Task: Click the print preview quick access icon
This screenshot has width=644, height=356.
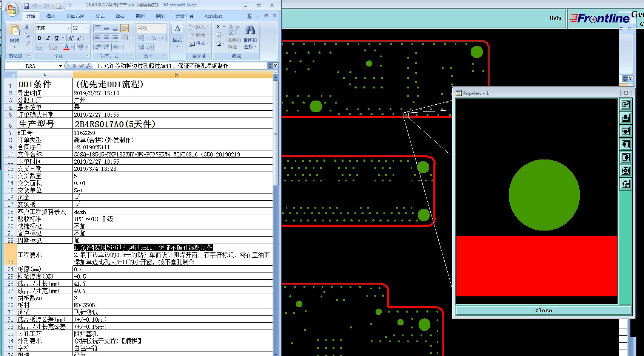Action: click(59, 6)
